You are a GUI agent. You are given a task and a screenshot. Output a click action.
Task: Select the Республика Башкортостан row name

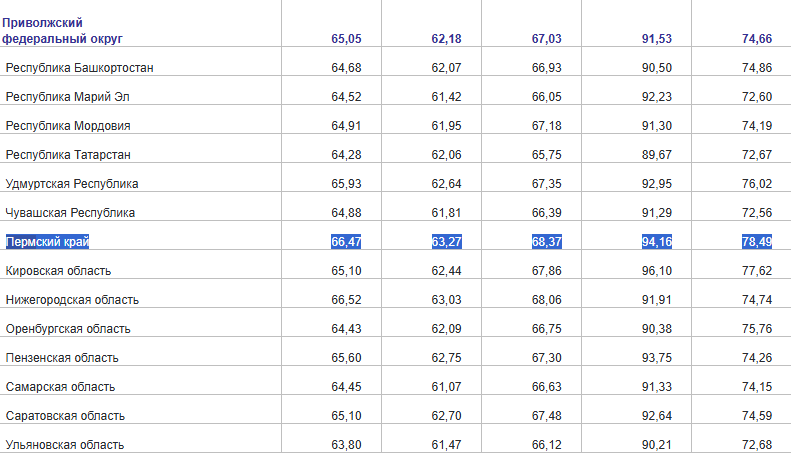coord(80,67)
